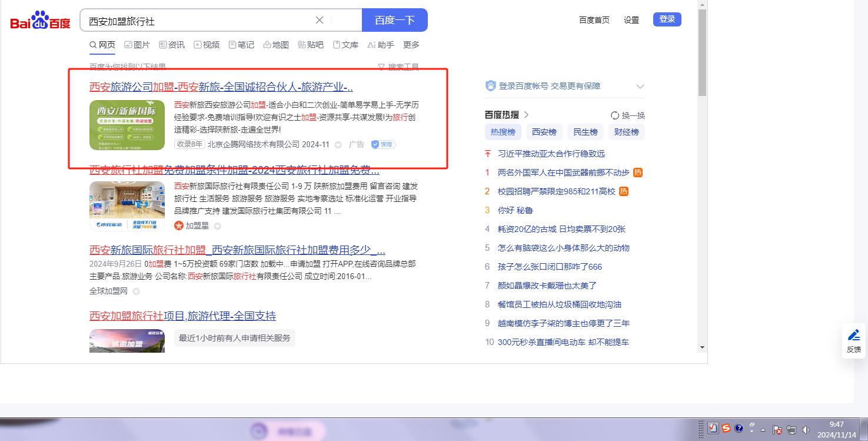
Task: Click the Baidu logo
Action: [40, 21]
